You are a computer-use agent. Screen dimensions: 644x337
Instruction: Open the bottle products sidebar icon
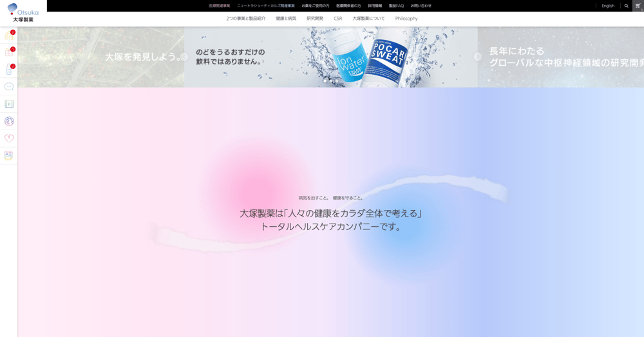point(8,70)
